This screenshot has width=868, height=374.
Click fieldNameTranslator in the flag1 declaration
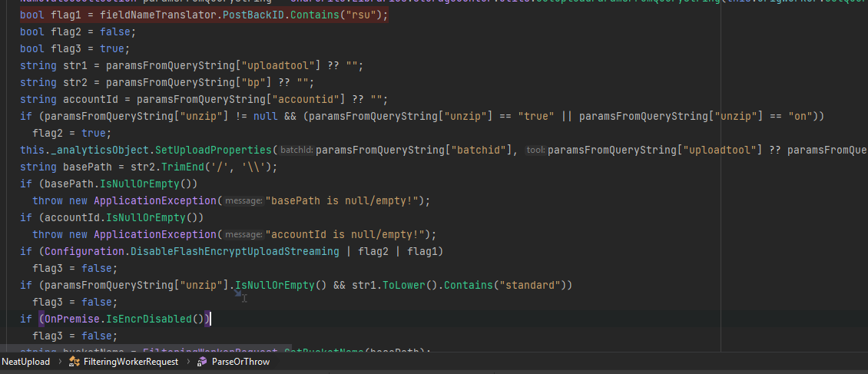pos(158,15)
